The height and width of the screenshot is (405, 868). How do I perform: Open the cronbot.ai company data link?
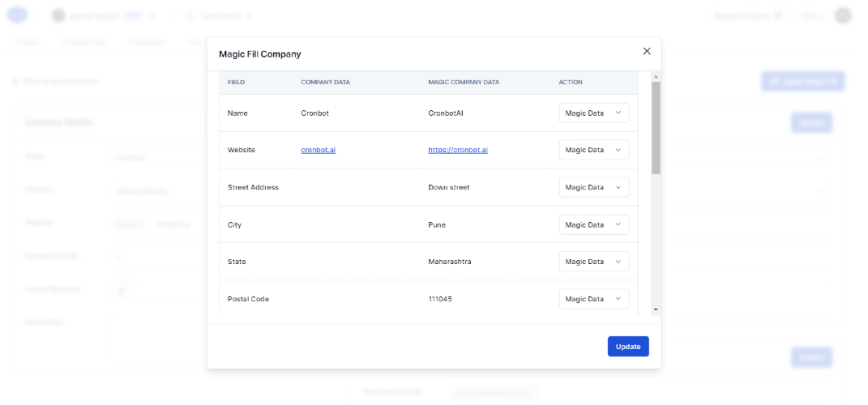coord(319,150)
